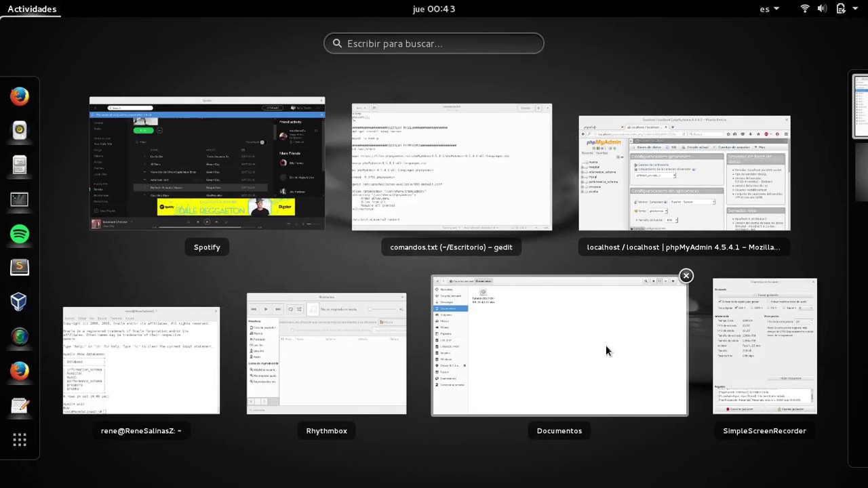Close the Documentos window preview
Screen dimensions: 868x488
tap(686, 276)
